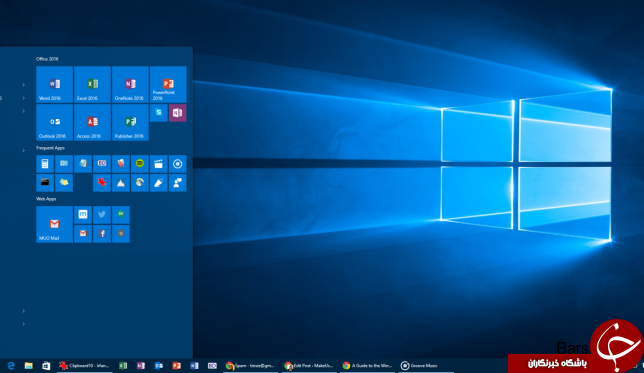The image size is (644, 373).
Task: Click the Word icon on taskbar
Action: click(x=194, y=366)
